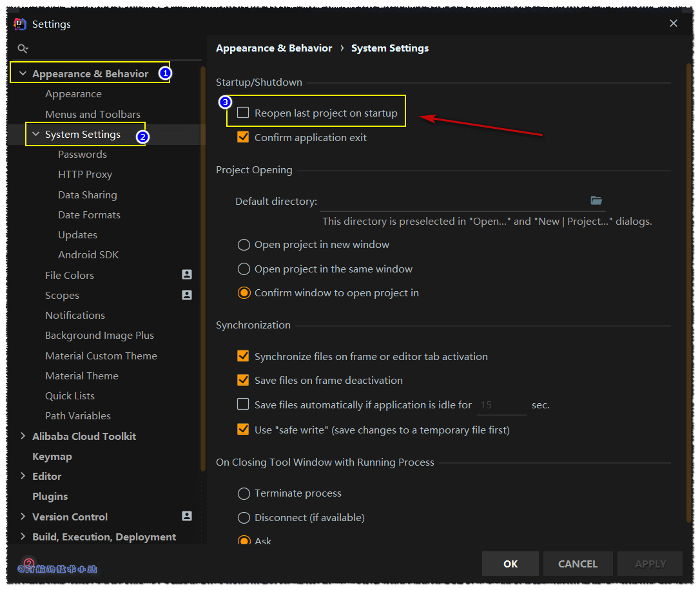Click the badge icon next to File Colors
Viewport: 700px width, 590px height.
186,274
